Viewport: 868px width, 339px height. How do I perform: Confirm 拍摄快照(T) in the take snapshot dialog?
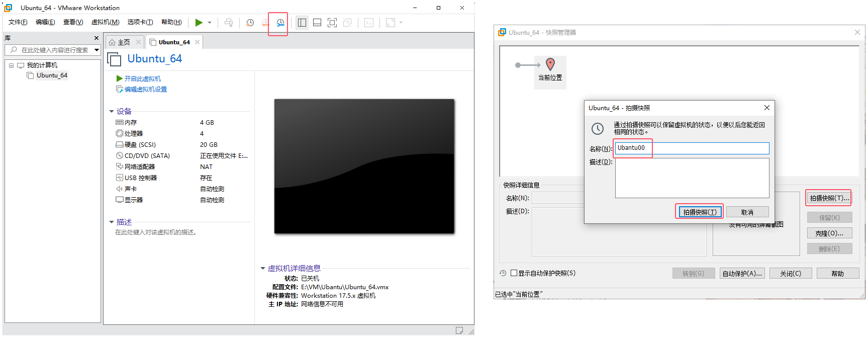(700, 212)
